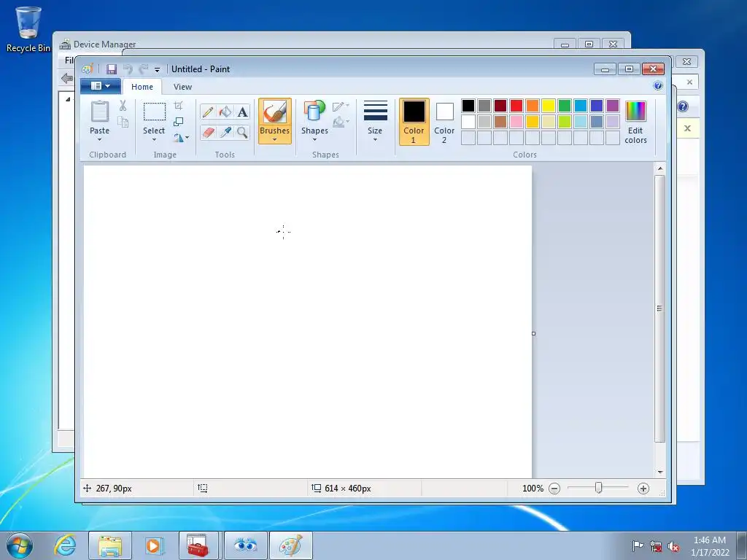Click the Crop icon in Image group

click(178, 106)
